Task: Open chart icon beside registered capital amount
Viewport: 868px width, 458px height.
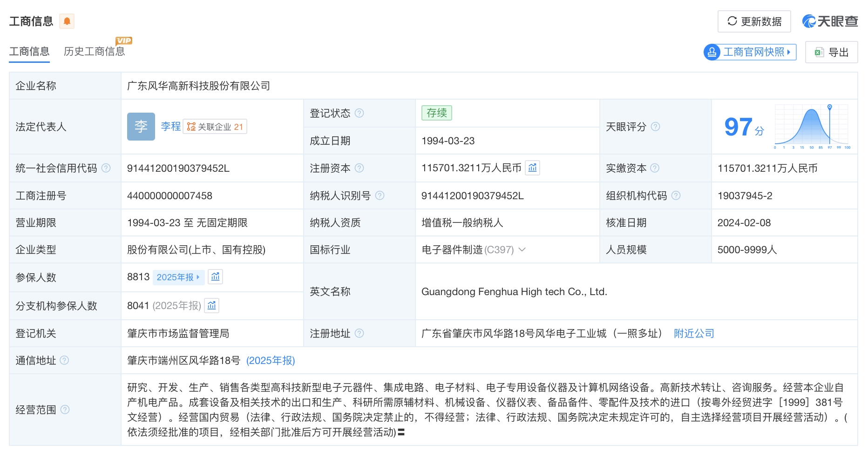Action: pyautogui.click(x=533, y=168)
